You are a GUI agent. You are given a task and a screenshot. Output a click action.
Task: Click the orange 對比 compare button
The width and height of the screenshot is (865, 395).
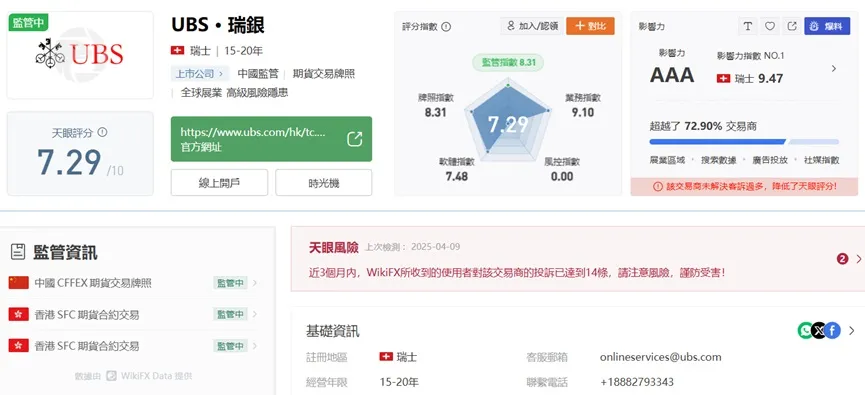pyautogui.click(x=590, y=26)
